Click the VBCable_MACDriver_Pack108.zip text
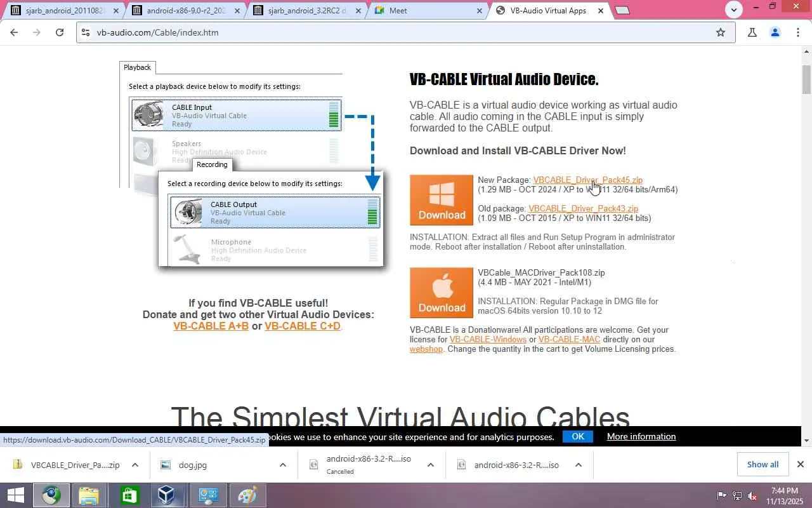The height and width of the screenshot is (508, 812). coord(541,273)
